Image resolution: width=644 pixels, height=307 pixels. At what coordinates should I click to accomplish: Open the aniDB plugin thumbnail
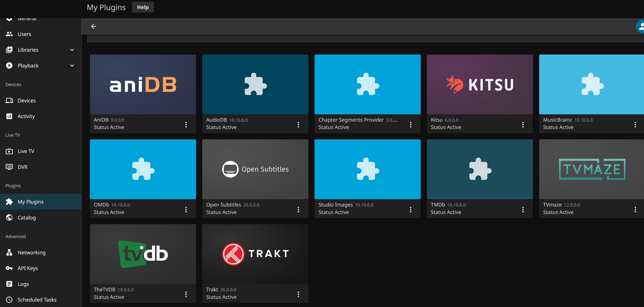point(143,85)
